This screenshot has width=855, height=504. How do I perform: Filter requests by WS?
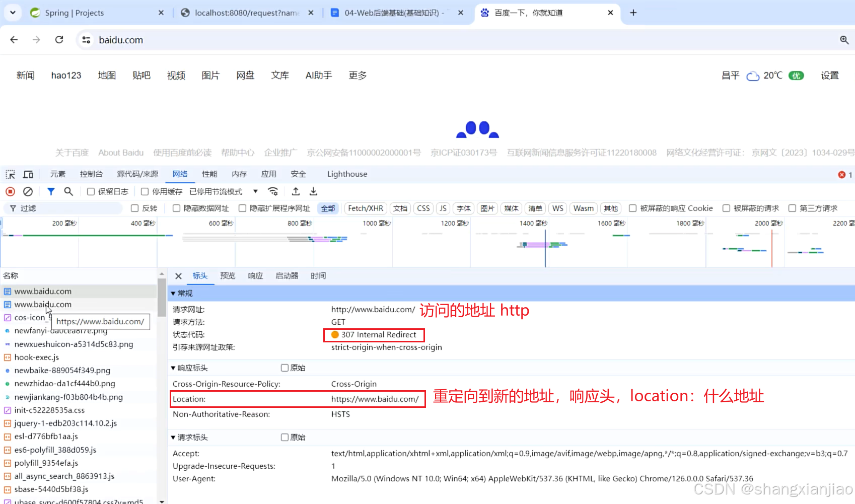pyautogui.click(x=557, y=208)
